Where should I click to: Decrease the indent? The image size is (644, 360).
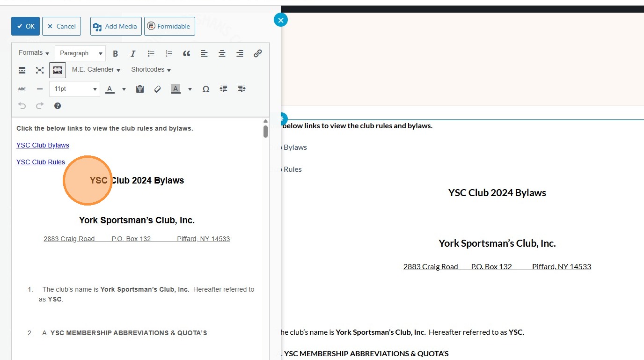tap(224, 89)
